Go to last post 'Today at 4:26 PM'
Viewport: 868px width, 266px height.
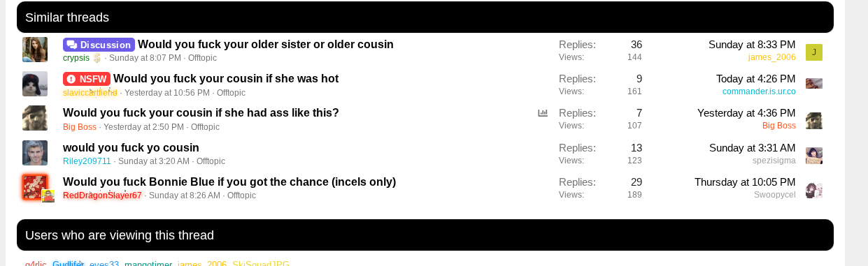tap(755, 79)
